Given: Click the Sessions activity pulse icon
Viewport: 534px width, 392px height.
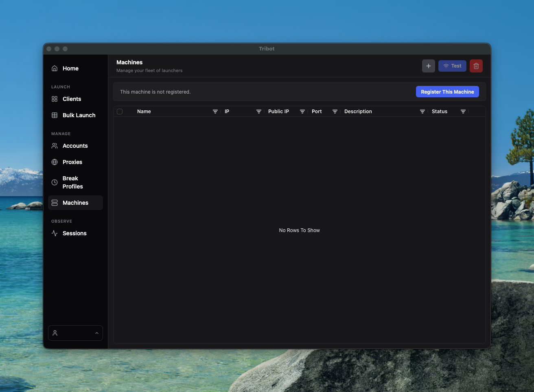Looking at the screenshot, I should (x=55, y=233).
